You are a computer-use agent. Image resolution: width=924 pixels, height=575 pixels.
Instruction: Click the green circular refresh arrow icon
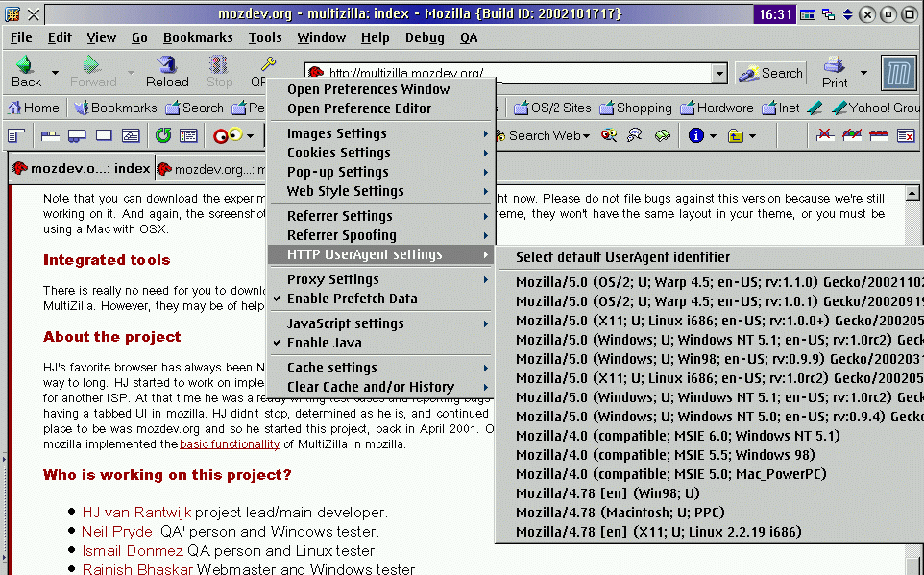click(163, 136)
